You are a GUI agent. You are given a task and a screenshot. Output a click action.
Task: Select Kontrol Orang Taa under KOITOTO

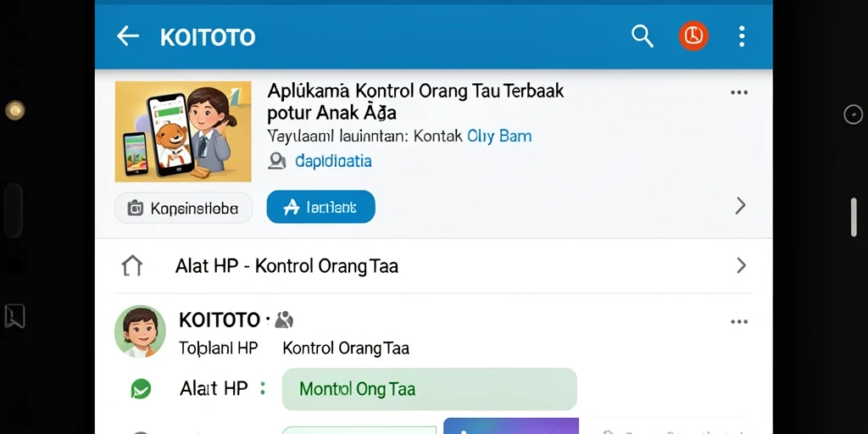click(346, 348)
